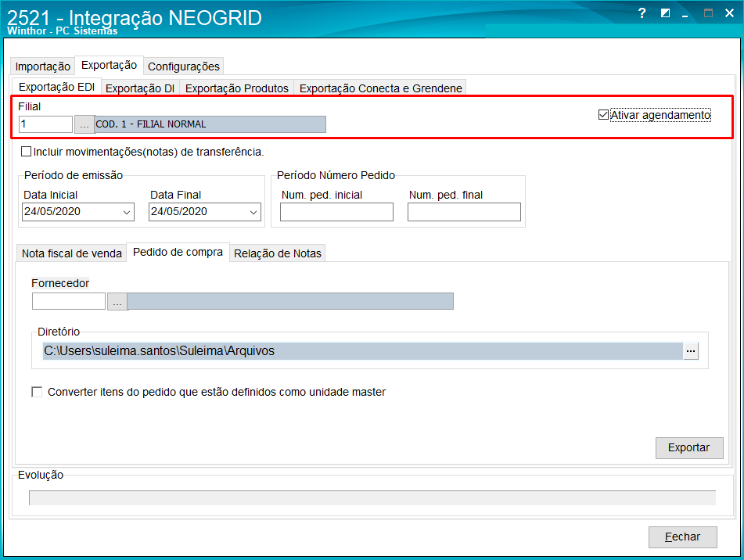Click the Fornecedor name display field
The width and height of the screenshot is (744, 560).
(290, 302)
